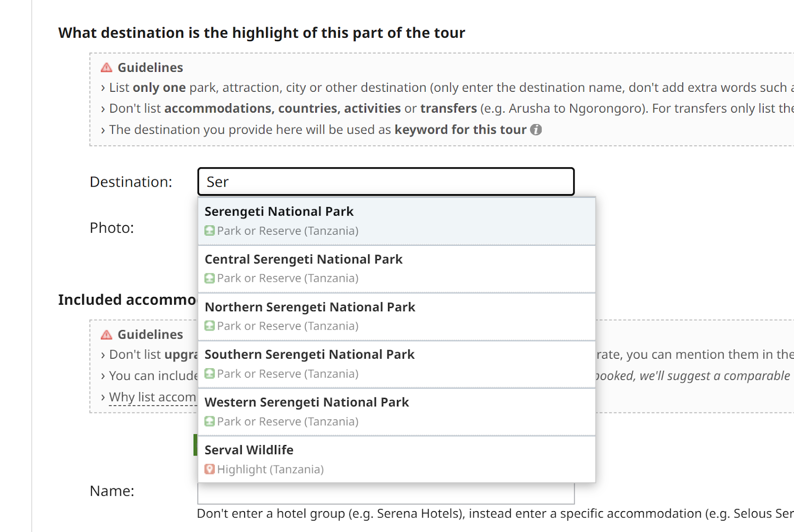794x532 pixels.
Task: Click the warning icon in destination Guidelines
Action: tap(106, 67)
